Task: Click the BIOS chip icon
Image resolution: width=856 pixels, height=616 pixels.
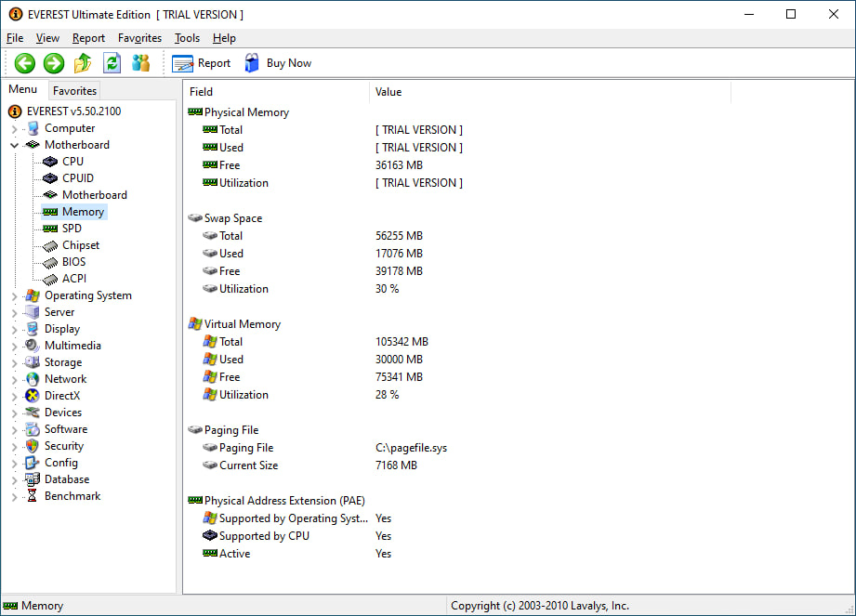Action: tap(50, 262)
